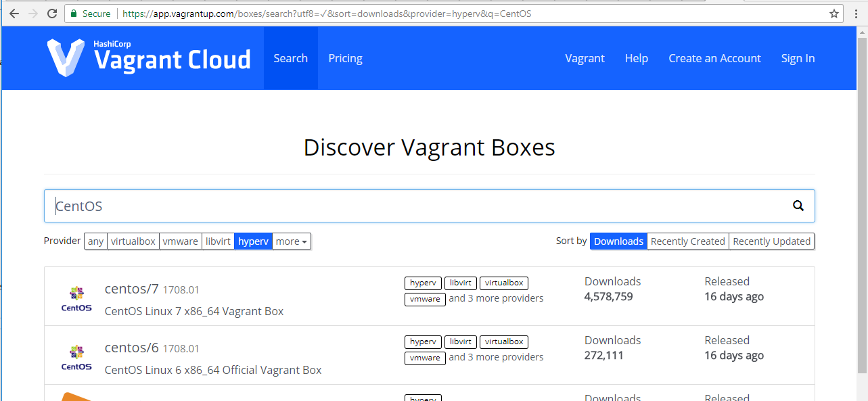The height and width of the screenshot is (401, 868).
Task: Click libvirt tag on centos/6 row
Action: click(x=461, y=342)
